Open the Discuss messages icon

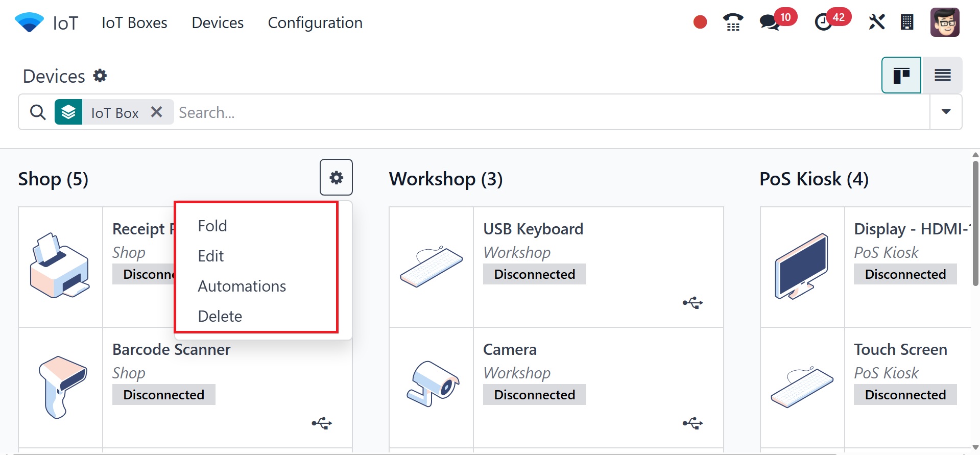coord(770,22)
